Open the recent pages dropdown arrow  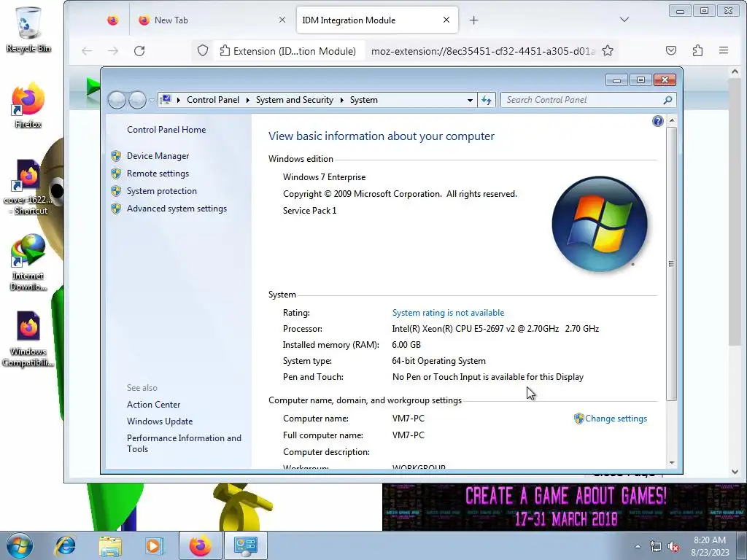click(152, 100)
